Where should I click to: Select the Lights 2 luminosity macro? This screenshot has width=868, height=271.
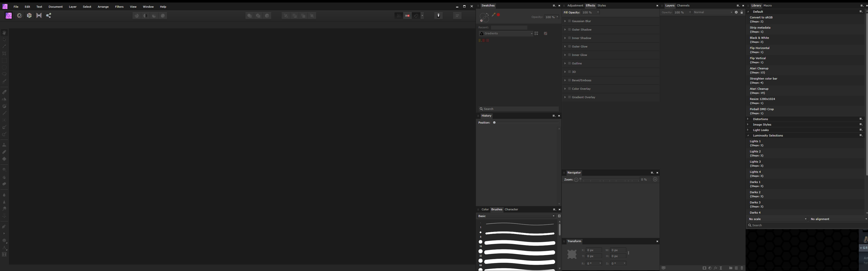pos(755,153)
